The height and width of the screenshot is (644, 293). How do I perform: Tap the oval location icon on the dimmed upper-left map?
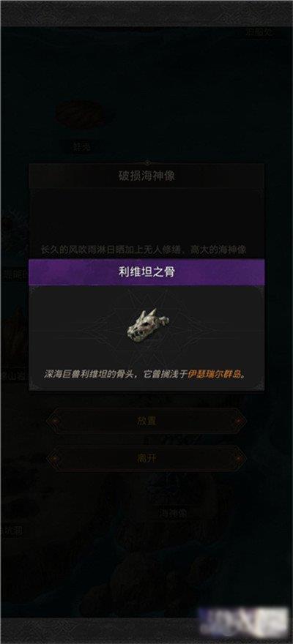click(x=80, y=113)
